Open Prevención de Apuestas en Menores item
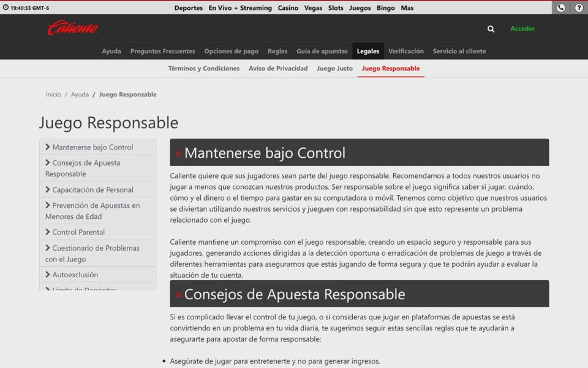 point(97,210)
